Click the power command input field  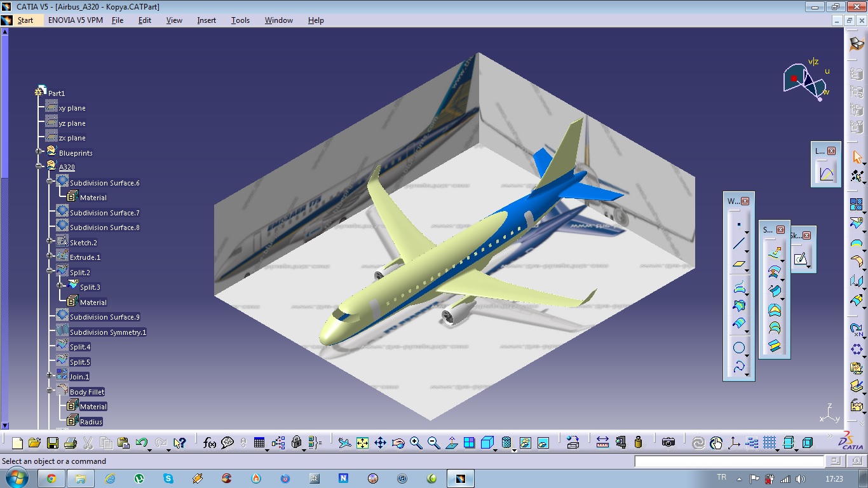click(729, 461)
